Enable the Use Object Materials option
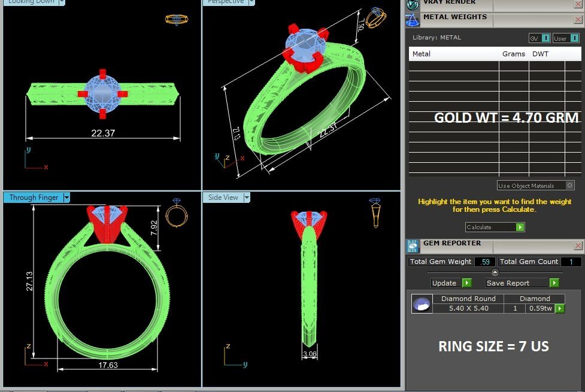This screenshot has width=585, height=392. pyautogui.click(x=569, y=186)
